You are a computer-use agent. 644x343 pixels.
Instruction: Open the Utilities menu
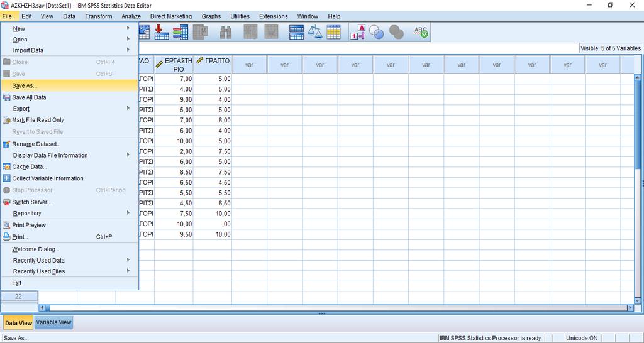(x=240, y=16)
